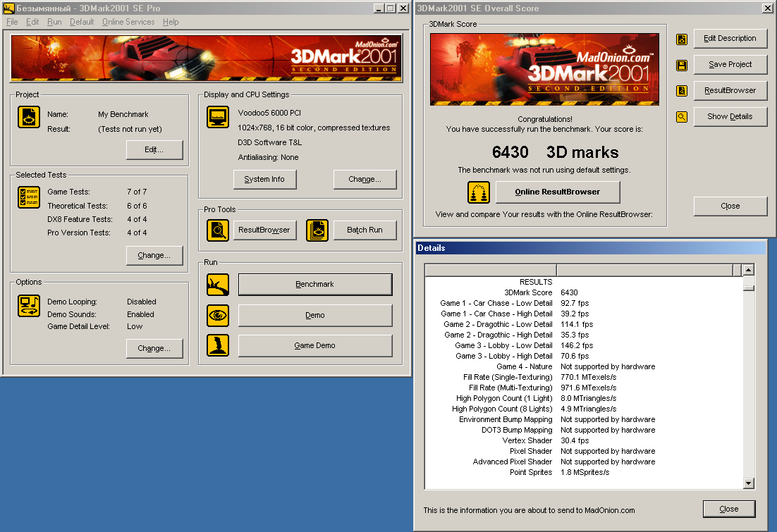
Task: Click the '6430 3D marks' score text
Action: pos(555,152)
